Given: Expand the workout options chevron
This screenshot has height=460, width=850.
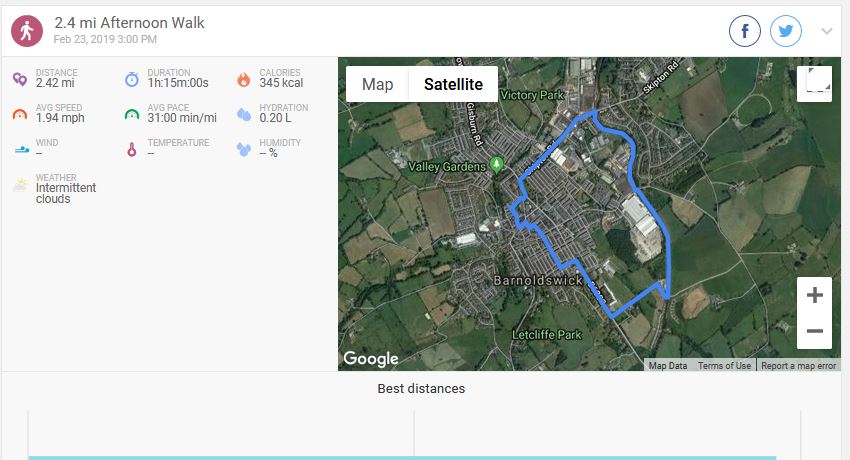Looking at the screenshot, I should 827,31.
